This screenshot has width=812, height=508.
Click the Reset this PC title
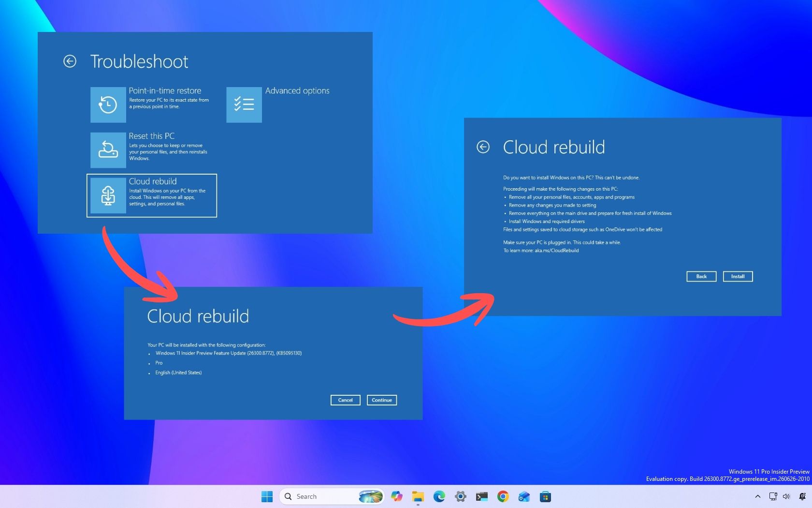click(152, 136)
